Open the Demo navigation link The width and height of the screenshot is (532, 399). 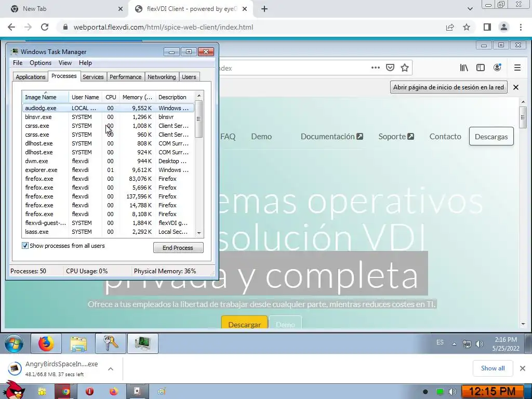pyautogui.click(x=261, y=137)
